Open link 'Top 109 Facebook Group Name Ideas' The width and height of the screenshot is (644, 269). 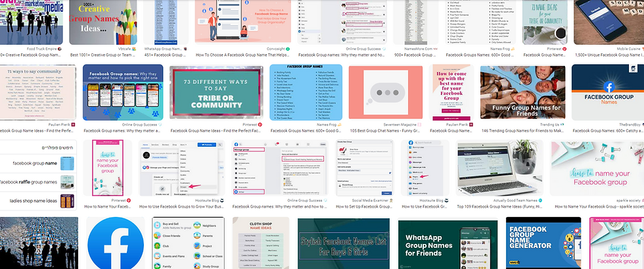[x=500, y=207]
